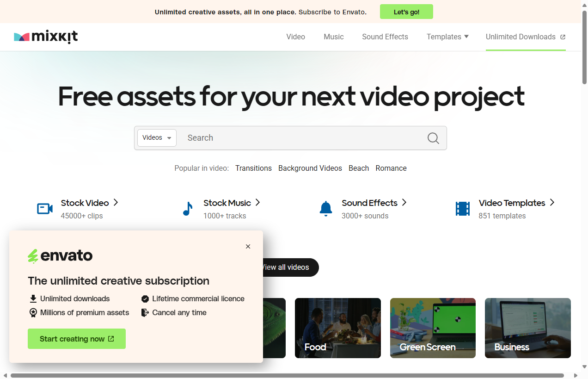588x379 pixels.
Task: Click the Envato logo in popup
Action: click(x=60, y=255)
